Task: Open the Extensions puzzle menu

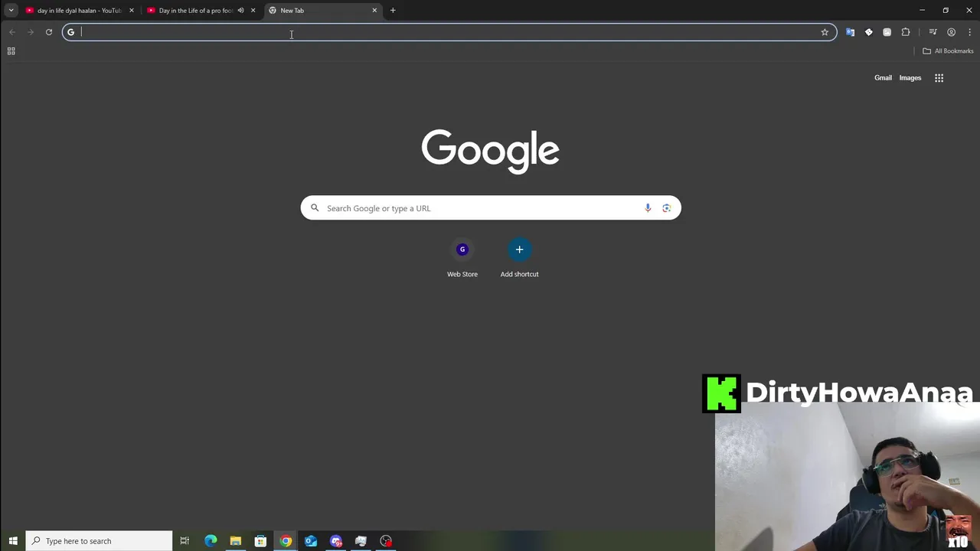Action: tap(906, 32)
